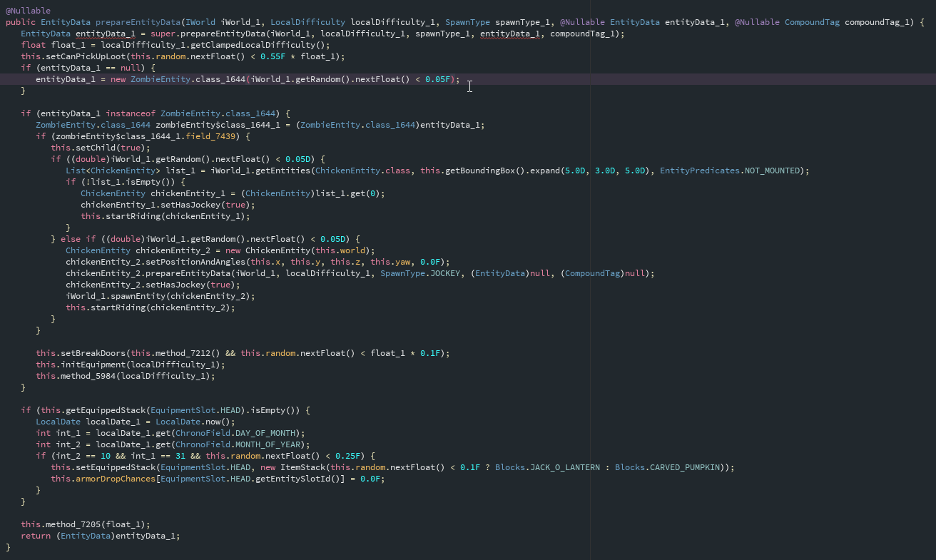Click the CompoundTag type in the parameters
This screenshot has width=936, height=560.
point(812,22)
